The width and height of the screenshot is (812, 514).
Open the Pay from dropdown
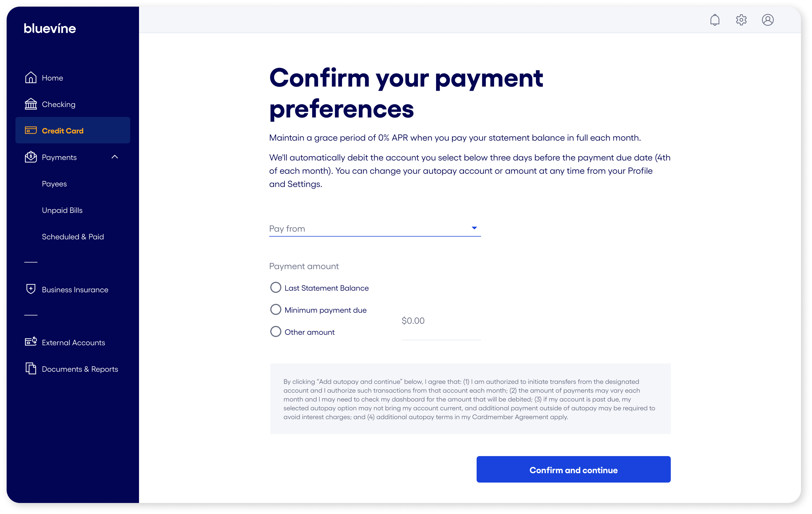click(x=375, y=229)
